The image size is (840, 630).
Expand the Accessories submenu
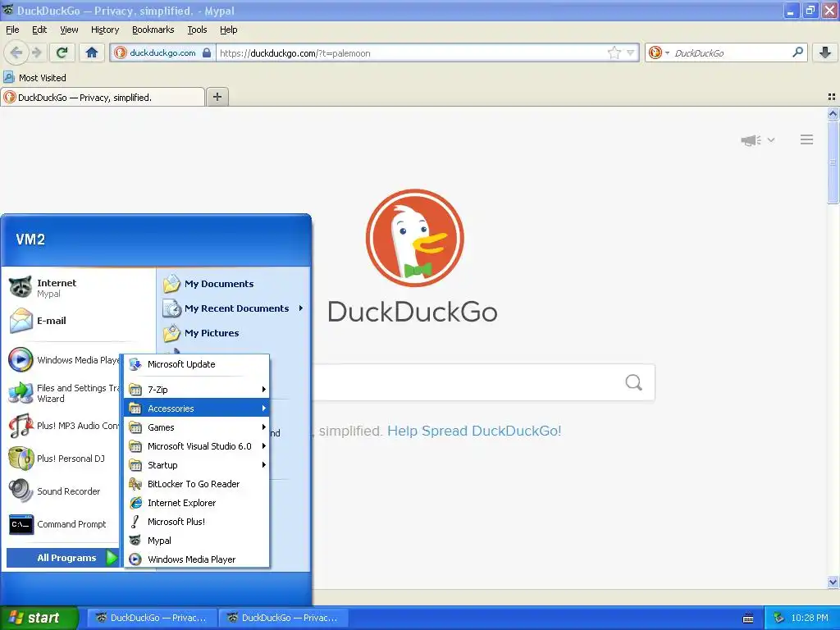click(x=197, y=409)
